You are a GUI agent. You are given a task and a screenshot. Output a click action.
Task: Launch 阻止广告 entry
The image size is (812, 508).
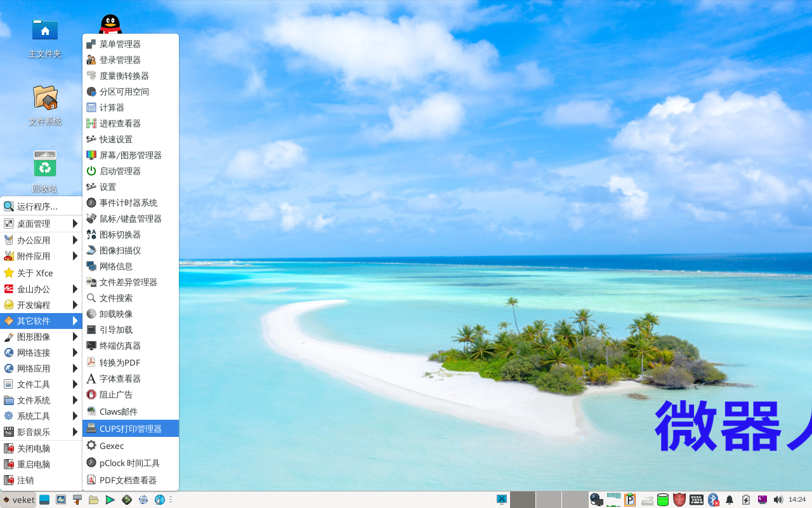[x=131, y=394]
